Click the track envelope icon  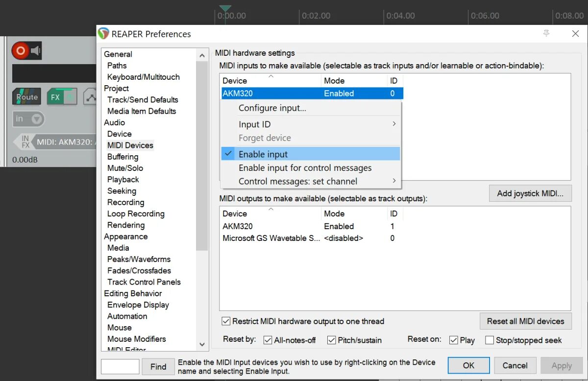[90, 97]
